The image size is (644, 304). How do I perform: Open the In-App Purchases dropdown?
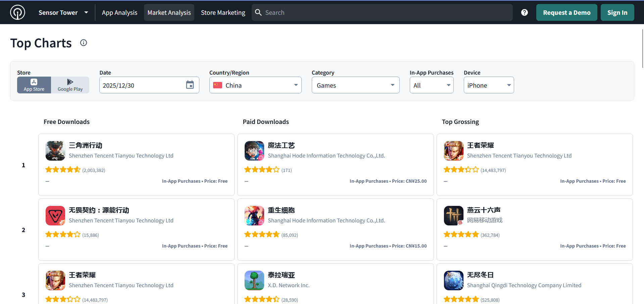[x=432, y=85]
